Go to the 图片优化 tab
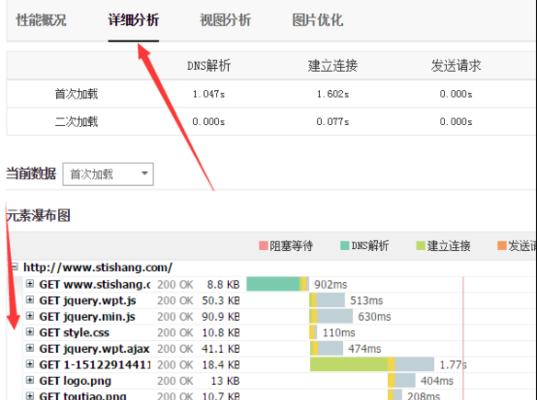Viewport: 537px width, 400px height. click(x=317, y=20)
